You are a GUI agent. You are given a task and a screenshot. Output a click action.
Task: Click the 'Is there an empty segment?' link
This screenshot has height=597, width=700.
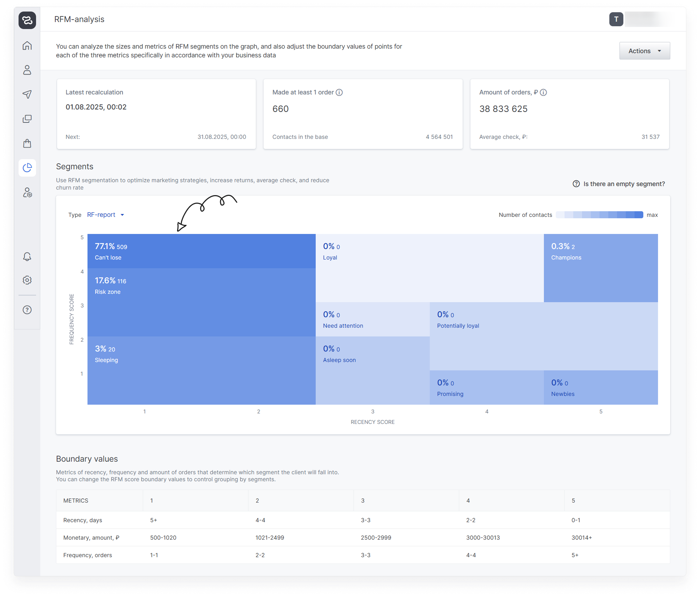point(624,184)
